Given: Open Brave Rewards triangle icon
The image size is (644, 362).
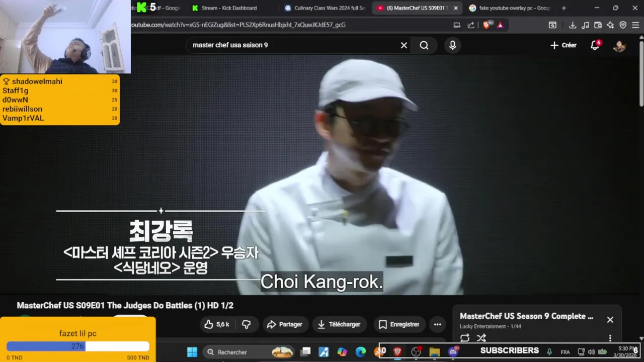Looking at the screenshot, I should coord(500,25).
